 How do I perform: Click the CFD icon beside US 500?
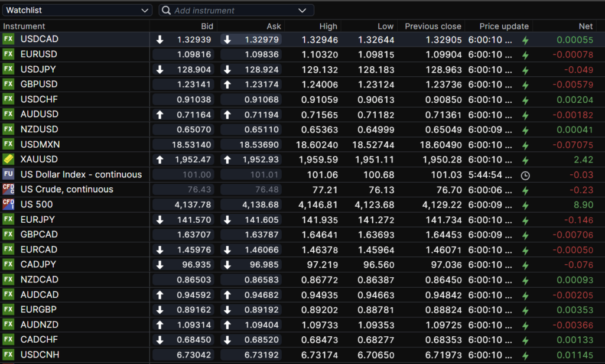(8, 204)
